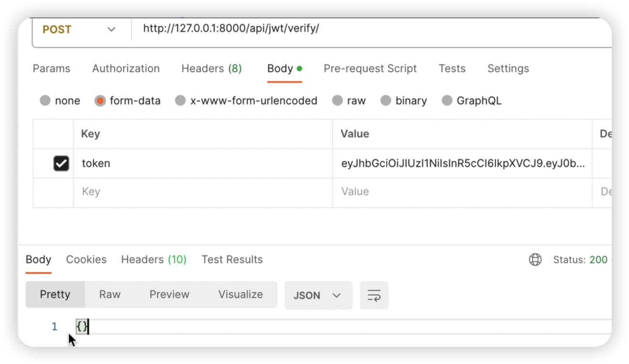Choose the raw body radio button
The height and width of the screenshot is (364, 629).
(337, 101)
